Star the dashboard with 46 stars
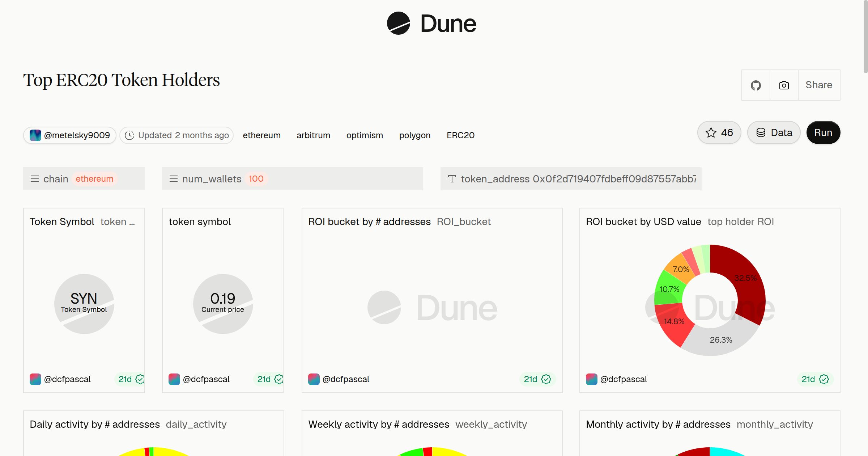Screen dimensions: 868x456 [719, 132]
